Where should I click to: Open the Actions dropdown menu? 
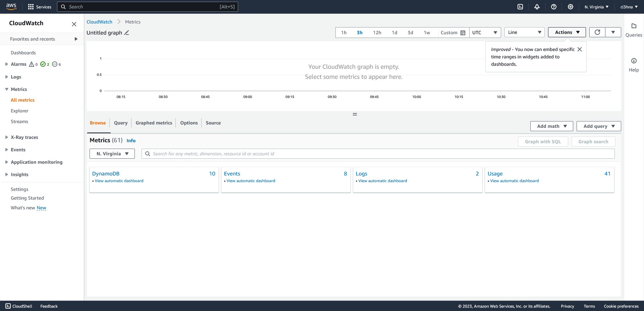567,32
